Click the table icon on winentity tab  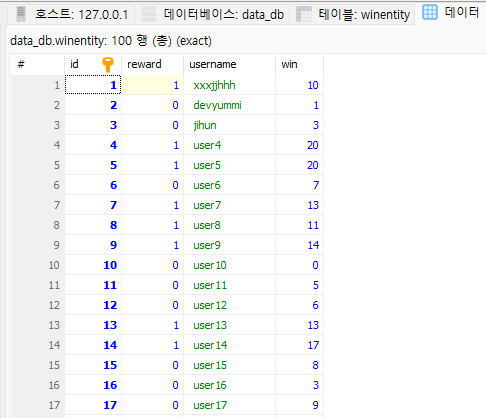click(304, 14)
